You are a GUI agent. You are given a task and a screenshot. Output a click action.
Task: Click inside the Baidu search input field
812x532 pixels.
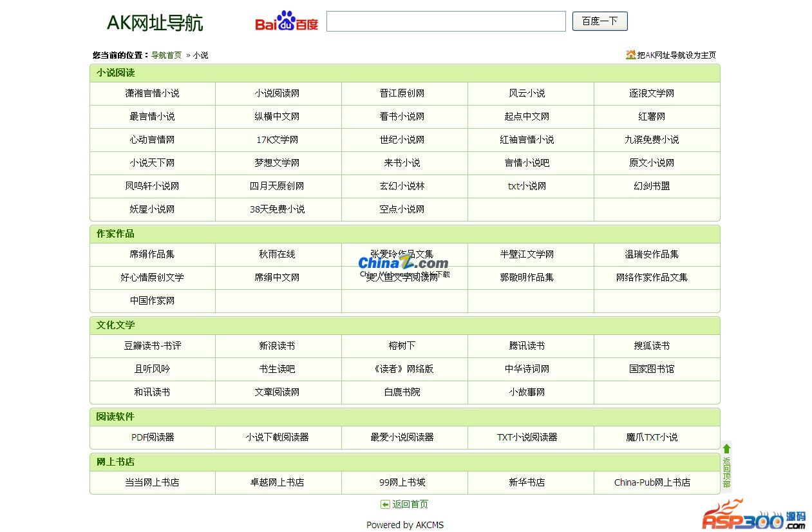446,21
